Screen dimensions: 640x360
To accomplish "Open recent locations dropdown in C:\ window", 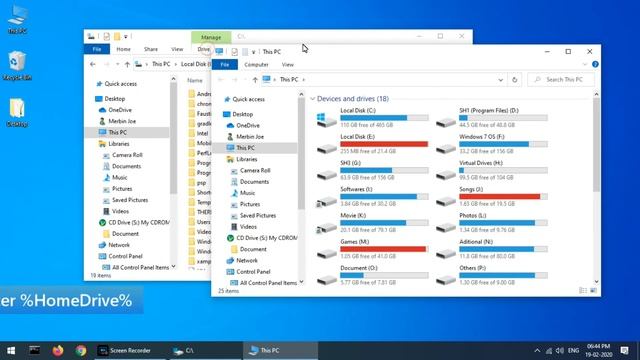I will coord(118,64).
